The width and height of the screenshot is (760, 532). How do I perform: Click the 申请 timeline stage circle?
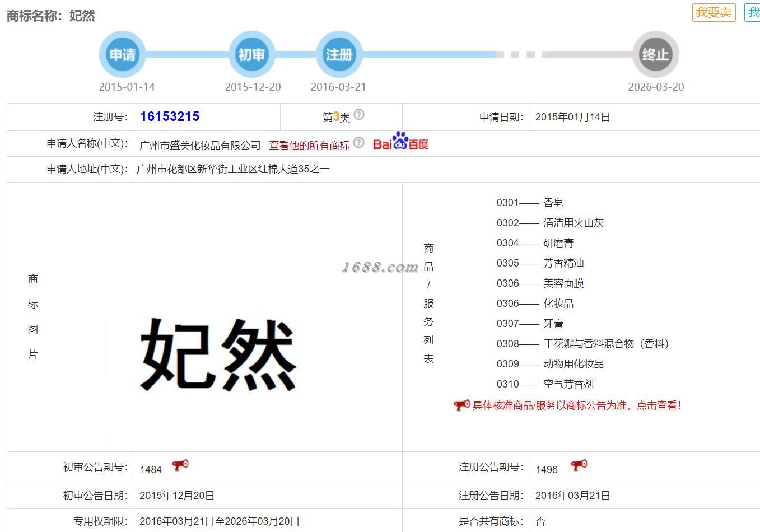point(122,54)
